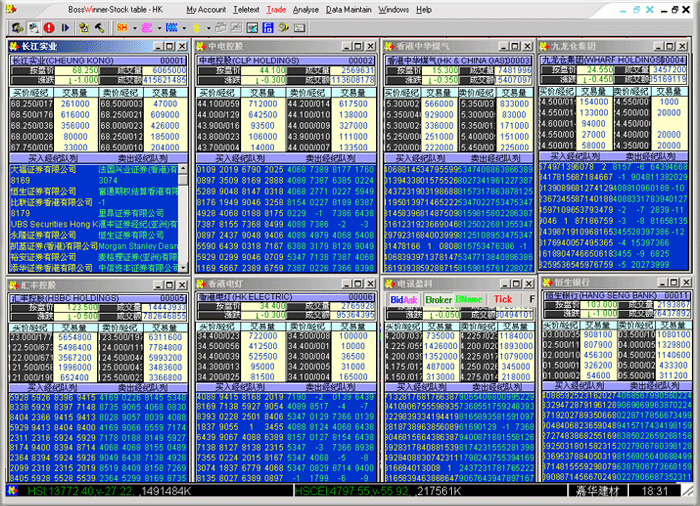Click the hammer toolbar icon

(99, 28)
